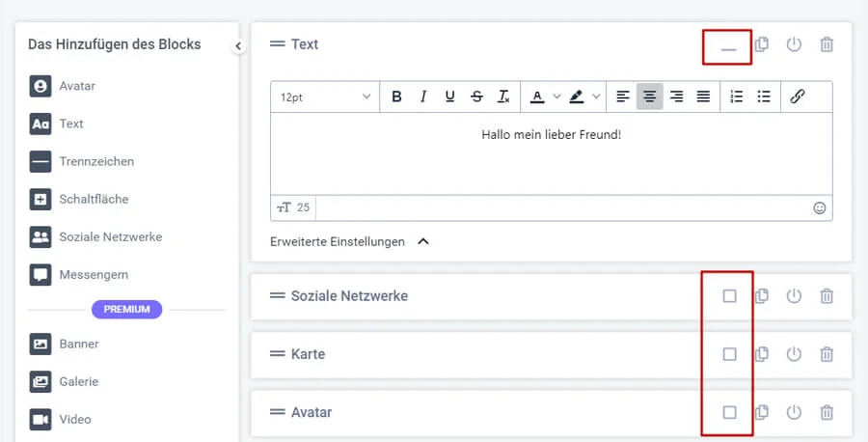The image size is (868, 442).
Task: Select the numbered list icon
Action: tap(737, 97)
